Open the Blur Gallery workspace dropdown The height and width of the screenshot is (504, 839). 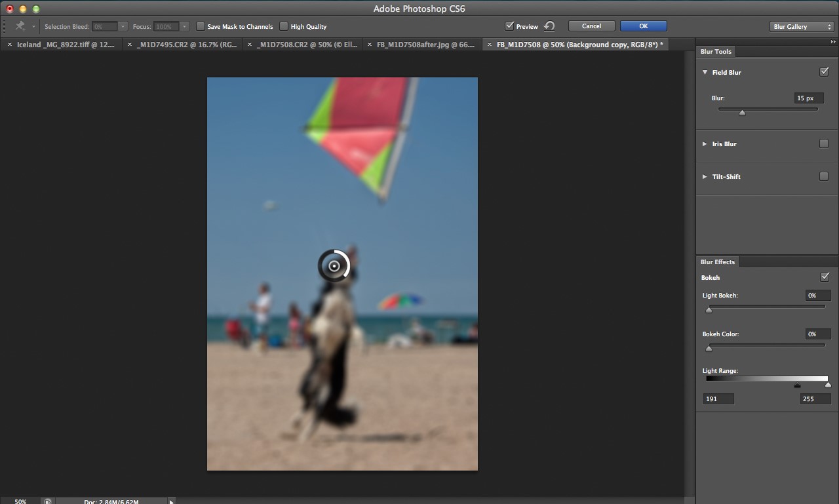coord(801,26)
